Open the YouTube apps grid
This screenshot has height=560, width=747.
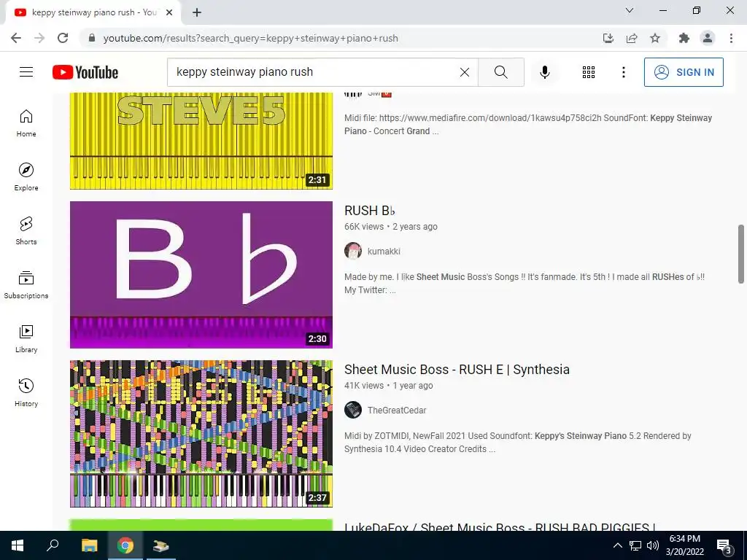pos(589,72)
